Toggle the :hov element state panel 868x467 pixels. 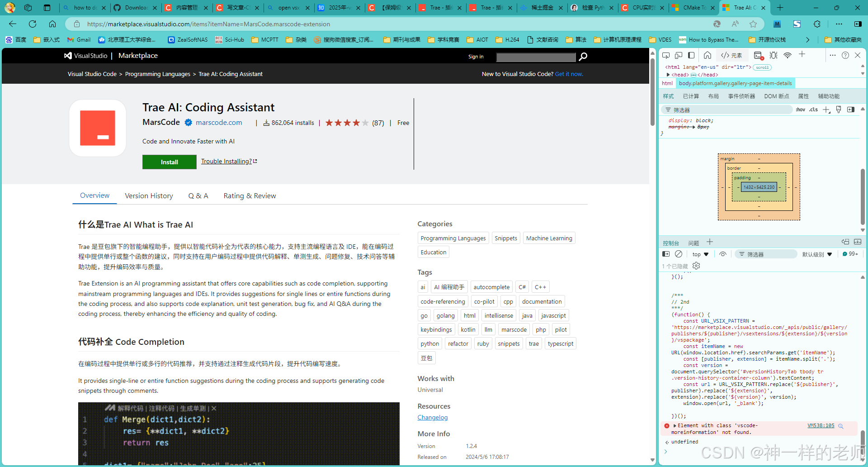click(801, 110)
